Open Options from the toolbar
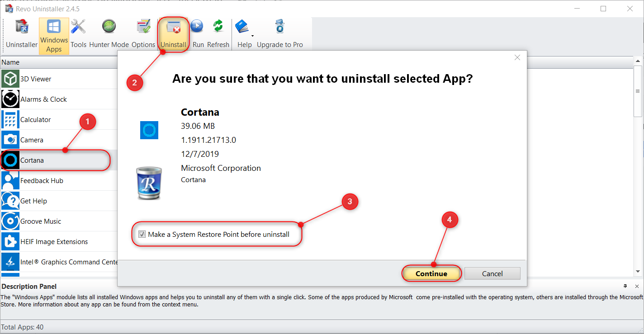 click(143, 34)
